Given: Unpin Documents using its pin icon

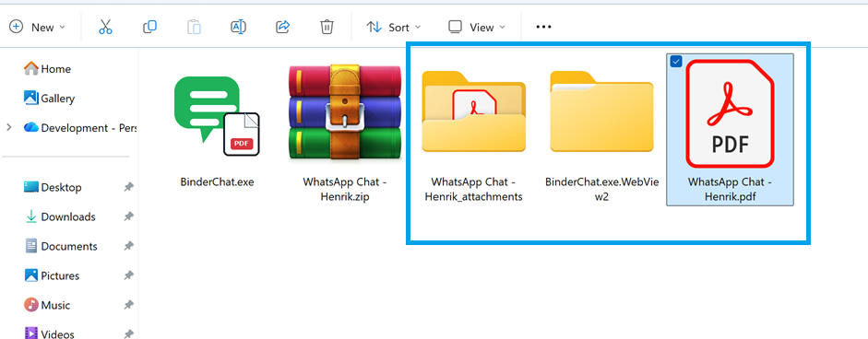Looking at the screenshot, I should coord(128,246).
